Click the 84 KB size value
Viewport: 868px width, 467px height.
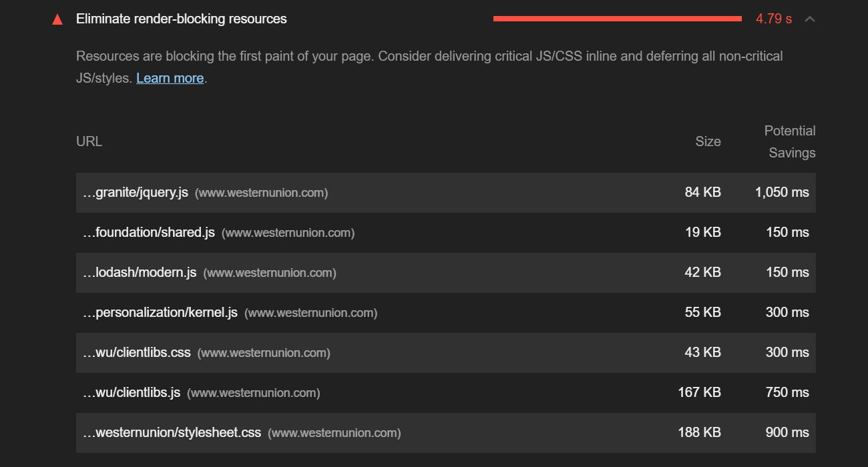[703, 192]
